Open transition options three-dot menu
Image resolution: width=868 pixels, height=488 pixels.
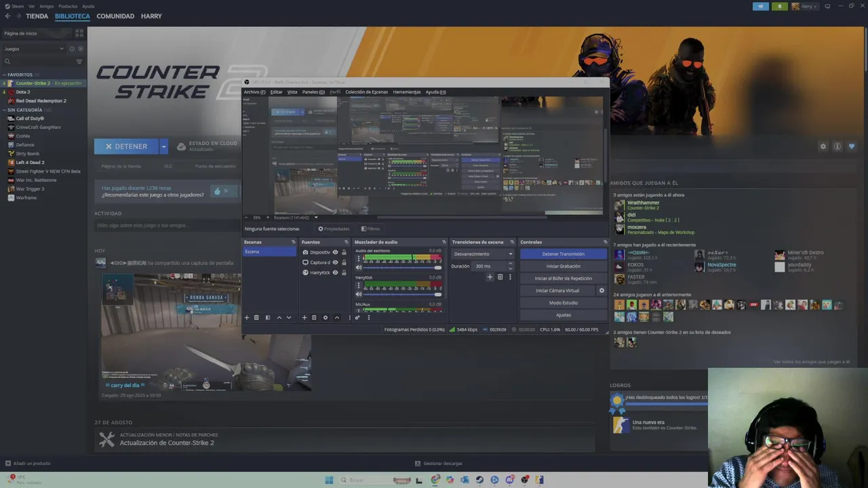point(510,277)
